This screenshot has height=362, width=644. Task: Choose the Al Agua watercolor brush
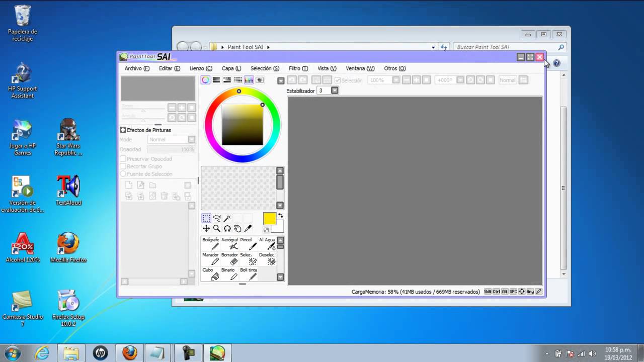(x=267, y=243)
